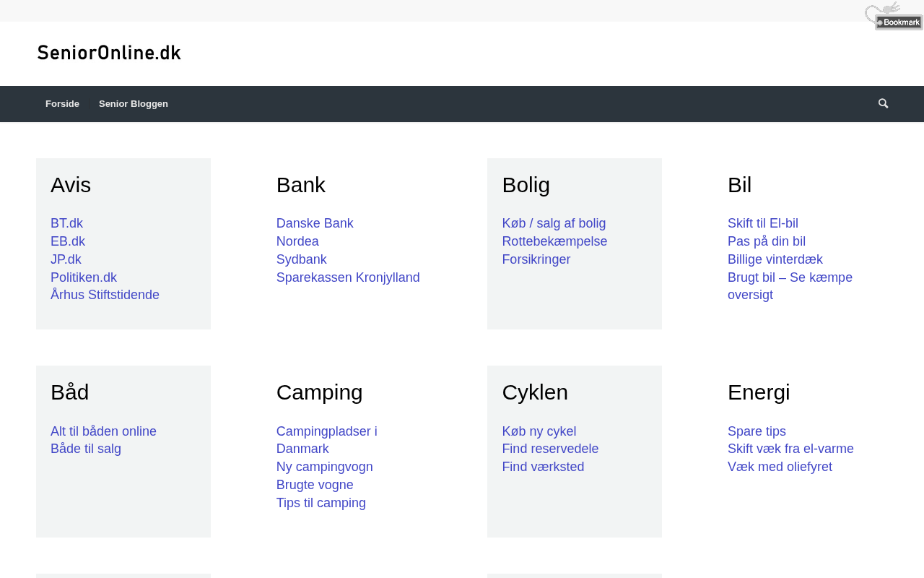Open the BT.dk newspaper link
This screenshot has width=924, height=578.
[66, 224]
